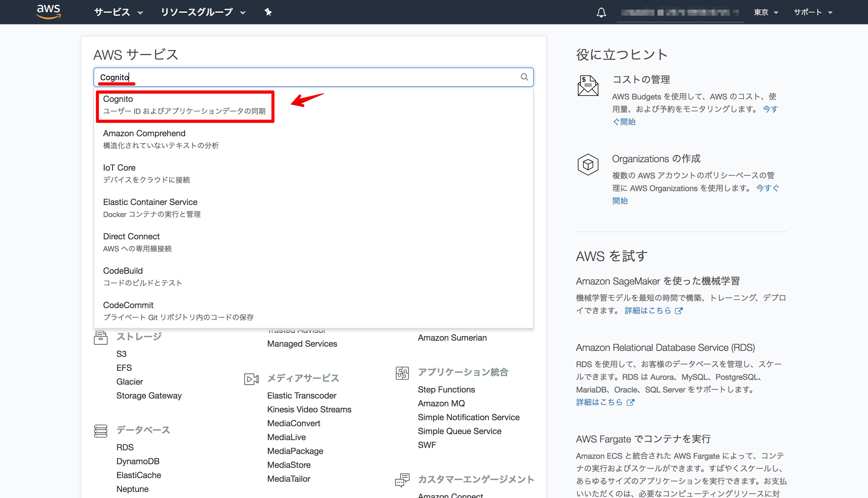Image resolution: width=868 pixels, height=498 pixels.
Task: Click the pin shortcut icon in navbar
Action: point(268,12)
